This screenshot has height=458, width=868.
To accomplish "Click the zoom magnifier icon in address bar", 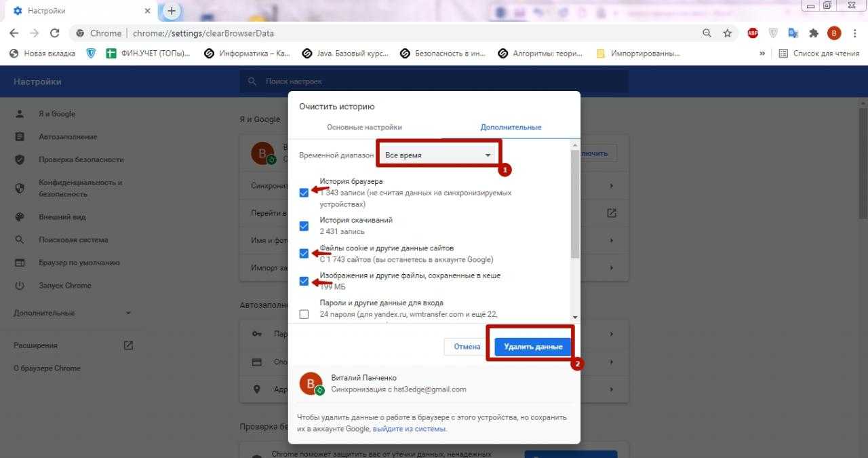I will pos(707,33).
